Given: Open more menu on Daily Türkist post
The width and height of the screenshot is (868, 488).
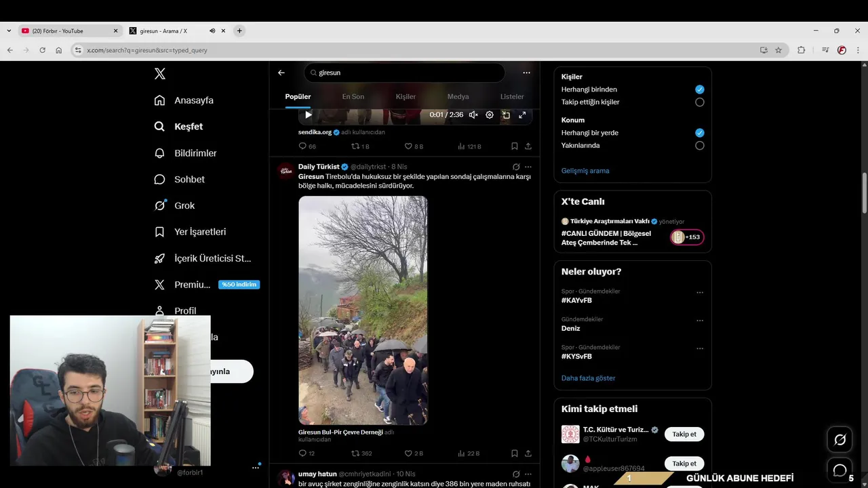Looking at the screenshot, I should tap(528, 167).
